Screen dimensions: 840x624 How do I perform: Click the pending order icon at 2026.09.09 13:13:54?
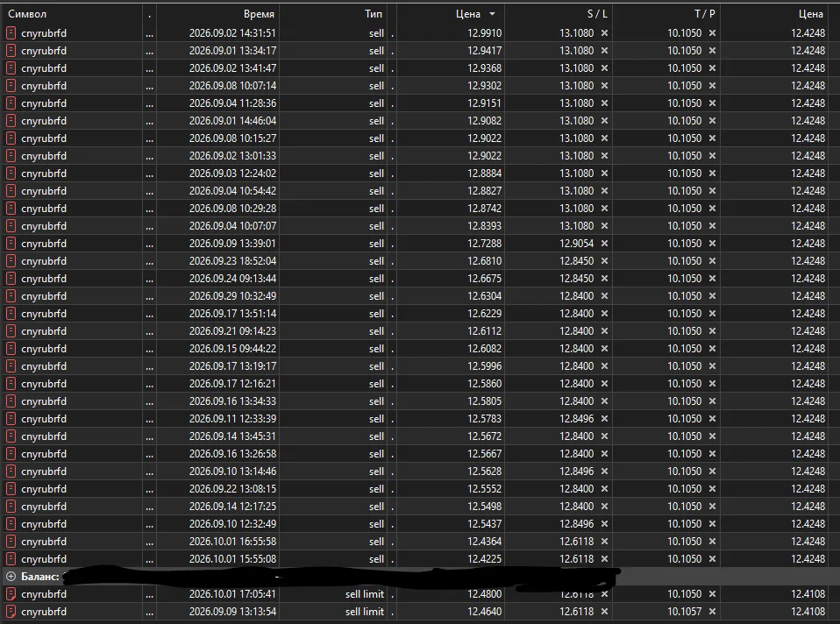[x=11, y=612]
